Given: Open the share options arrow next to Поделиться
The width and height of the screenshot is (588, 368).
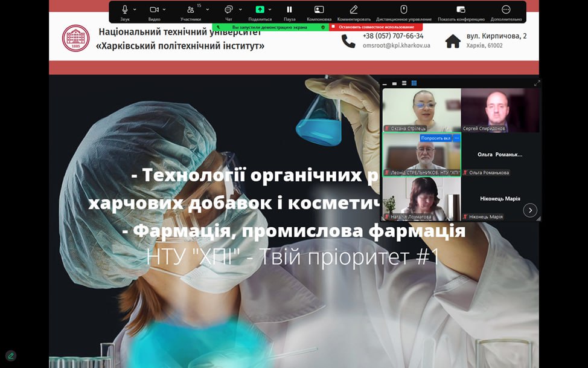Looking at the screenshot, I should [x=270, y=10].
